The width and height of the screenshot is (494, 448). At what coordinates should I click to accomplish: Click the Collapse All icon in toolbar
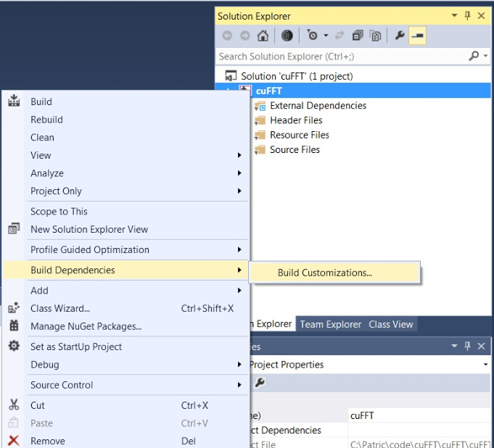pos(358,36)
